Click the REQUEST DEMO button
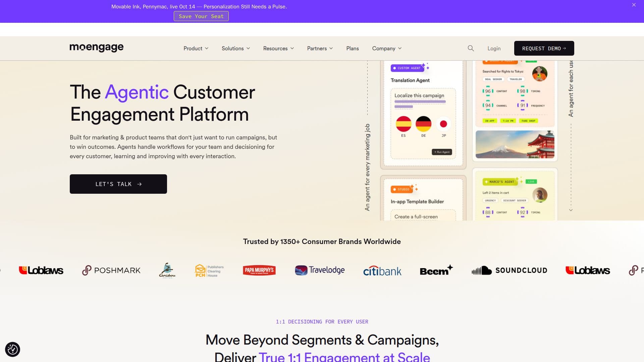 point(544,48)
